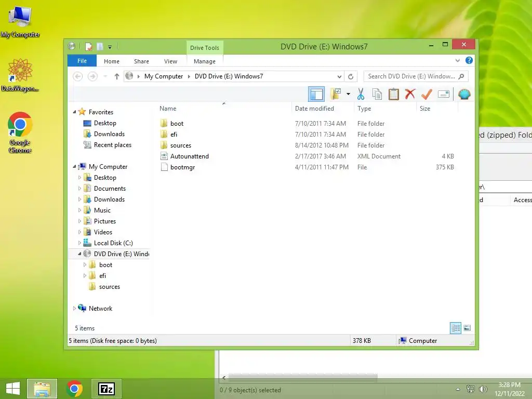Image resolution: width=532 pixels, height=399 pixels.
Task: Collapse the My Computer tree node
Action: point(74,167)
